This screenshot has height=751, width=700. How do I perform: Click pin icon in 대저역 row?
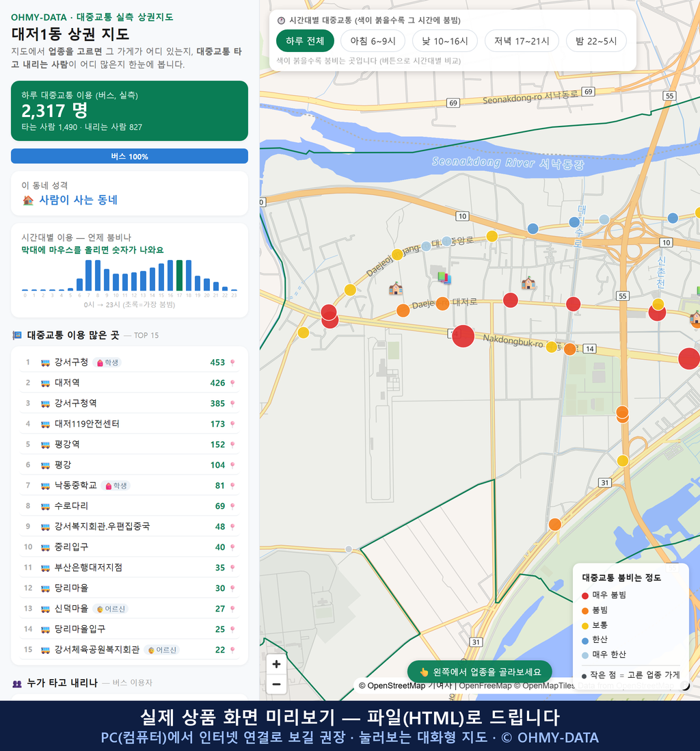232,383
